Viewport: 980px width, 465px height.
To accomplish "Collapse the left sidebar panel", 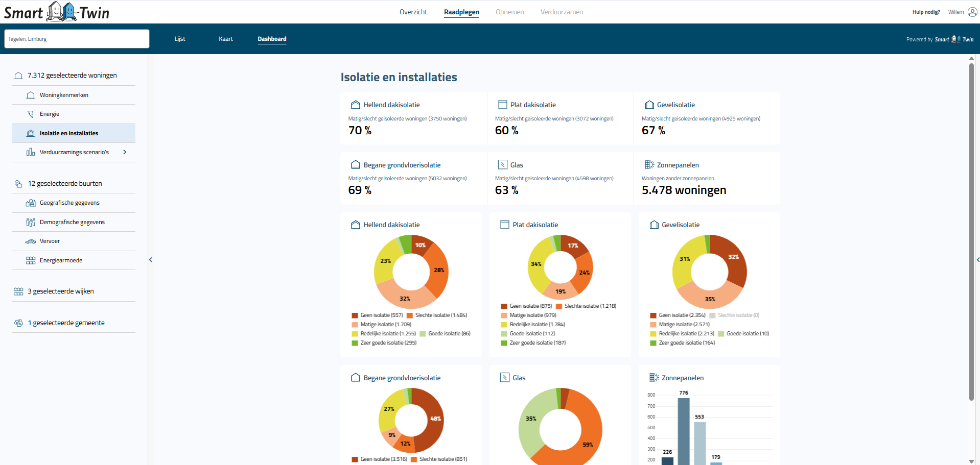I will [151, 260].
